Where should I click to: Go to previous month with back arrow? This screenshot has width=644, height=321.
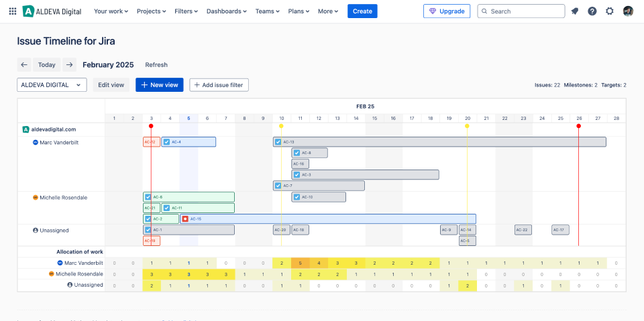click(x=24, y=65)
